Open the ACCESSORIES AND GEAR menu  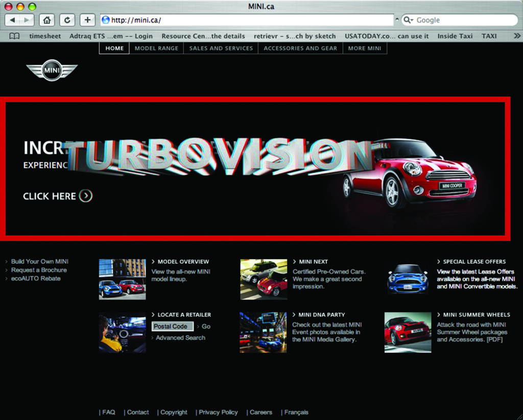pyautogui.click(x=300, y=48)
